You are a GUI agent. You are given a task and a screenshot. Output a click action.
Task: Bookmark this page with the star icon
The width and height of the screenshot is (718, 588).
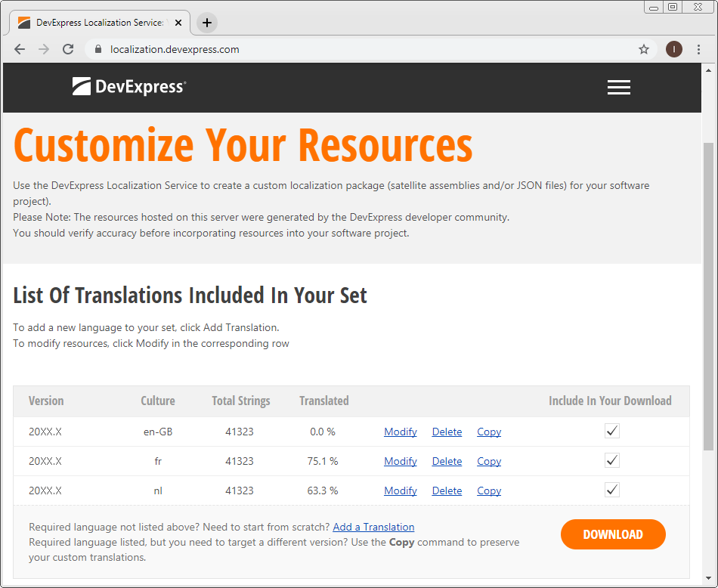coord(644,49)
